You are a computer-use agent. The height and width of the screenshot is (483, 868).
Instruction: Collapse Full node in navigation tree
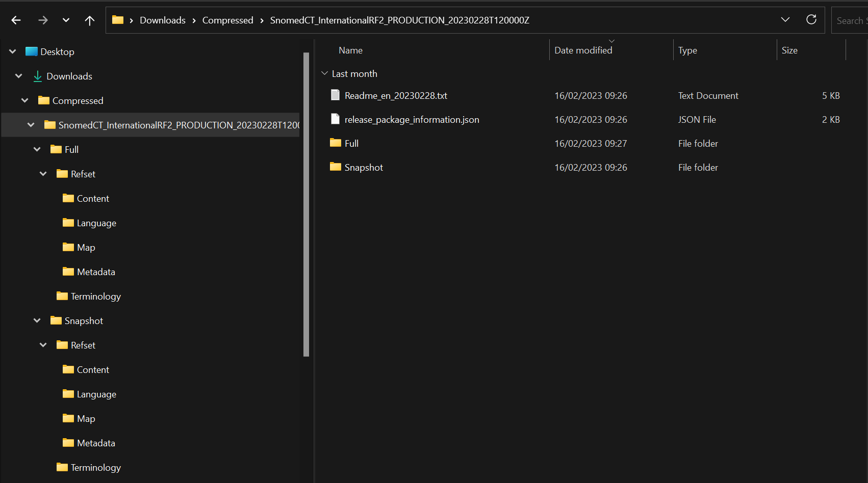coord(37,150)
